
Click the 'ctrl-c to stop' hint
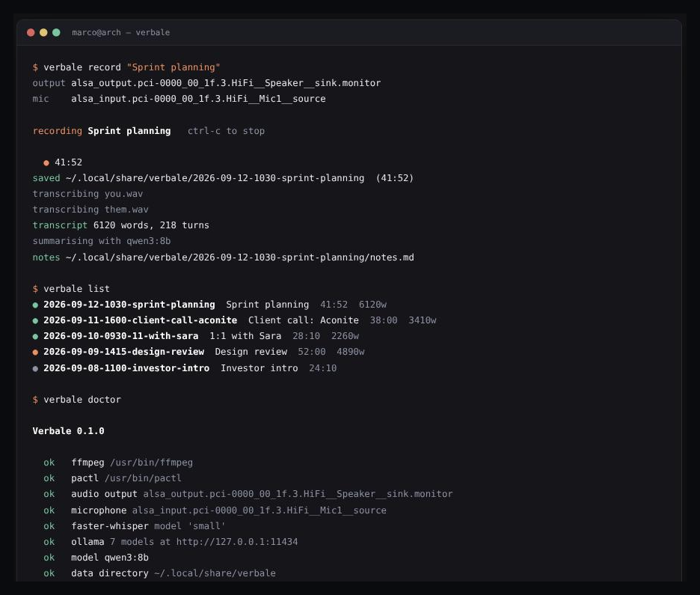[226, 131]
